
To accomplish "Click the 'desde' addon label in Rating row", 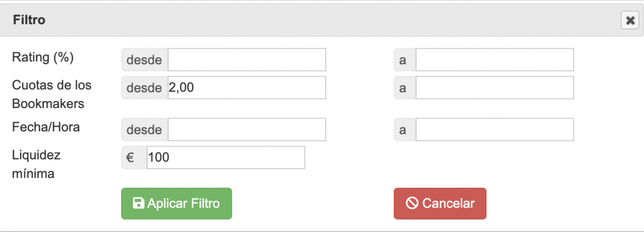I will (144, 60).
